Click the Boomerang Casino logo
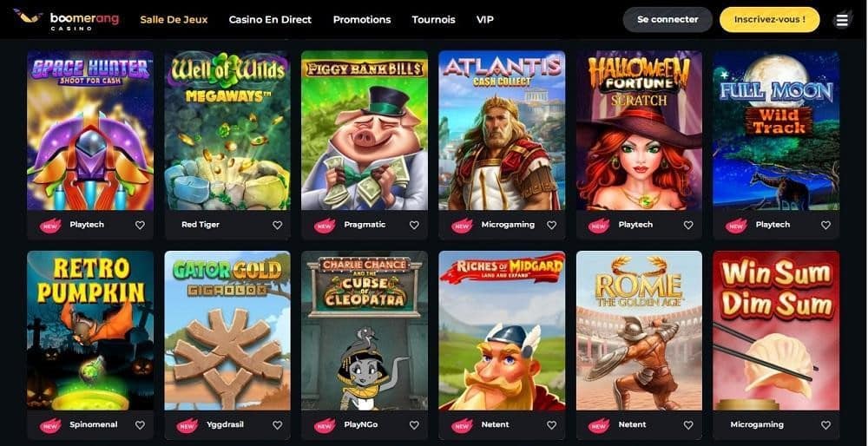The width and height of the screenshot is (868, 446). [67, 20]
